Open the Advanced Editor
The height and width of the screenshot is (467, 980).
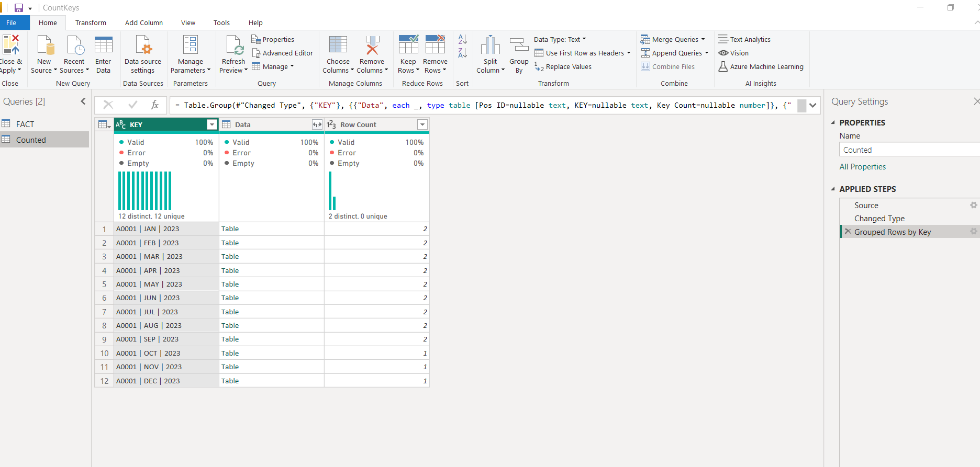pos(282,53)
